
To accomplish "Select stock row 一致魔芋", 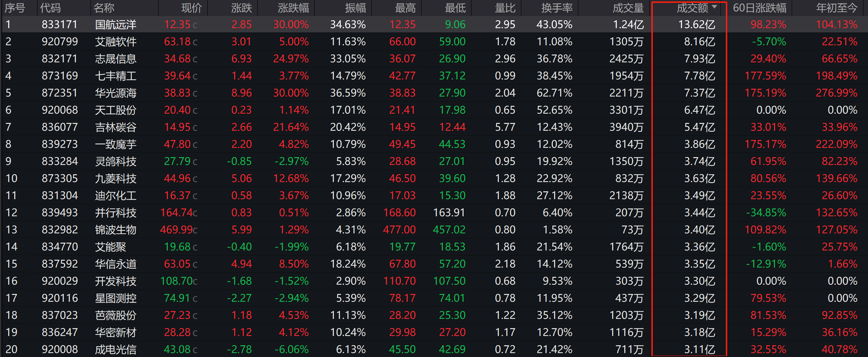I will [434, 144].
